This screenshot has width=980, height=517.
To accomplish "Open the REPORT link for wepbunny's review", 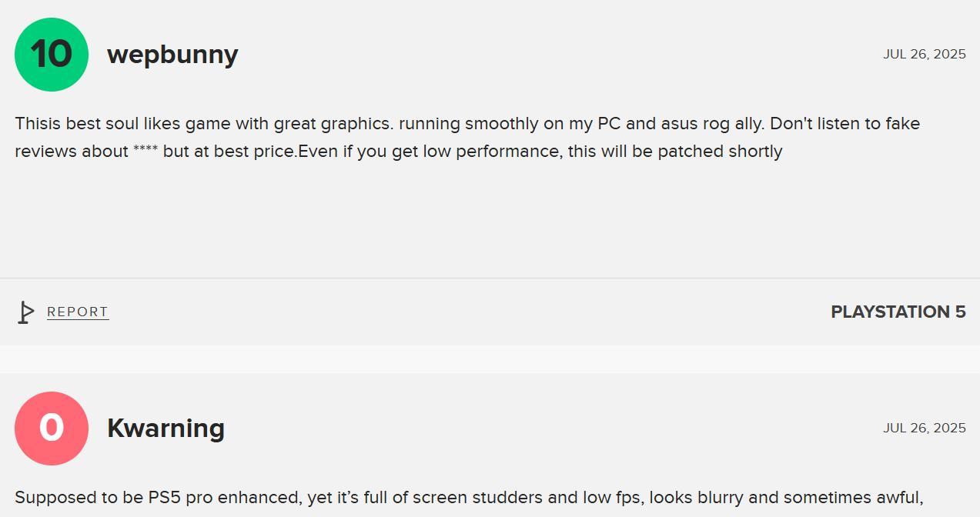I will click(78, 312).
